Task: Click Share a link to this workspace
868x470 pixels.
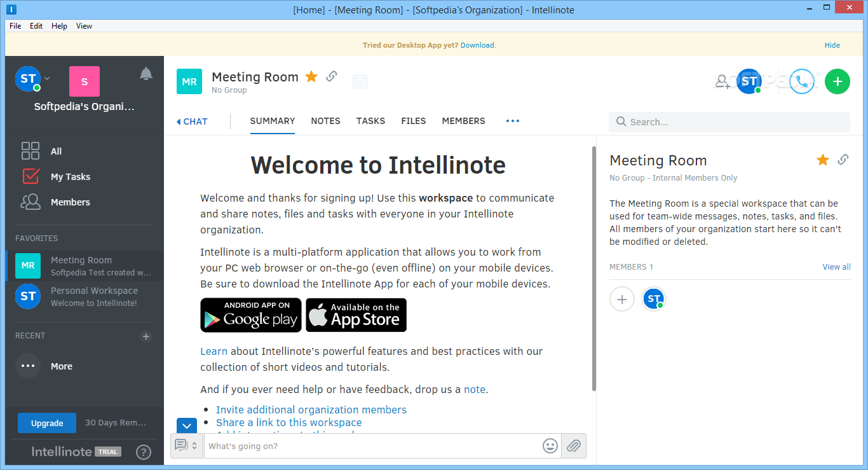Action: pos(289,422)
